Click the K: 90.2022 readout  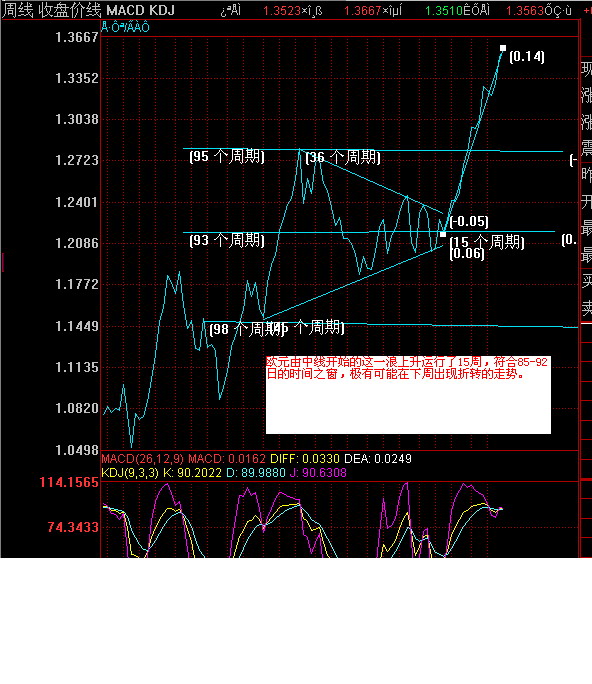[192, 473]
